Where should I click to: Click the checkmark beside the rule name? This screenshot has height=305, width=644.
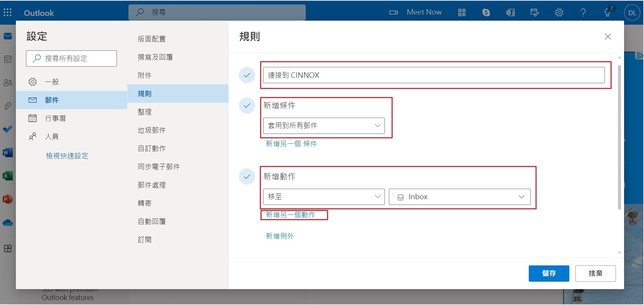[x=247, y=75]
